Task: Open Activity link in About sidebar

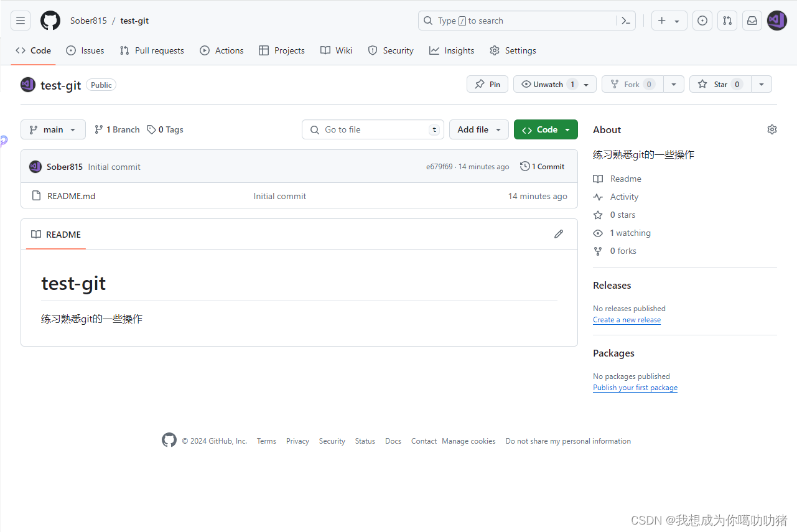Action: [616, 197]
